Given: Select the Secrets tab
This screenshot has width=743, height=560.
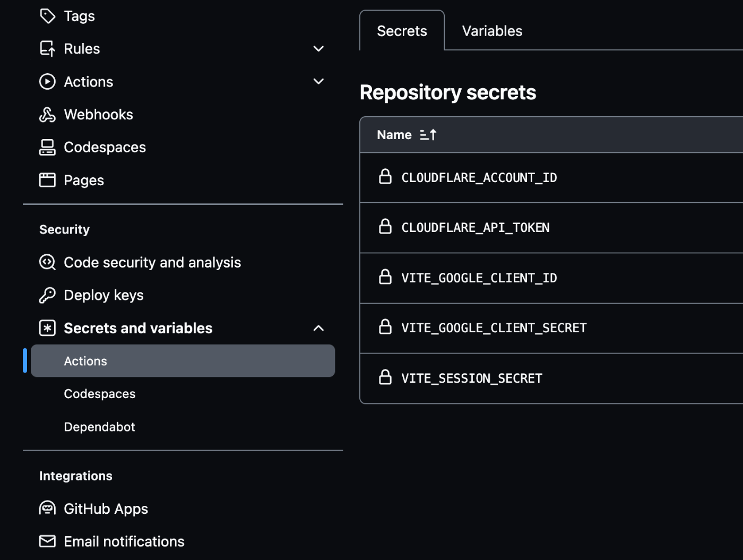Looking at the screenshot, I should [x=402, y=31].
